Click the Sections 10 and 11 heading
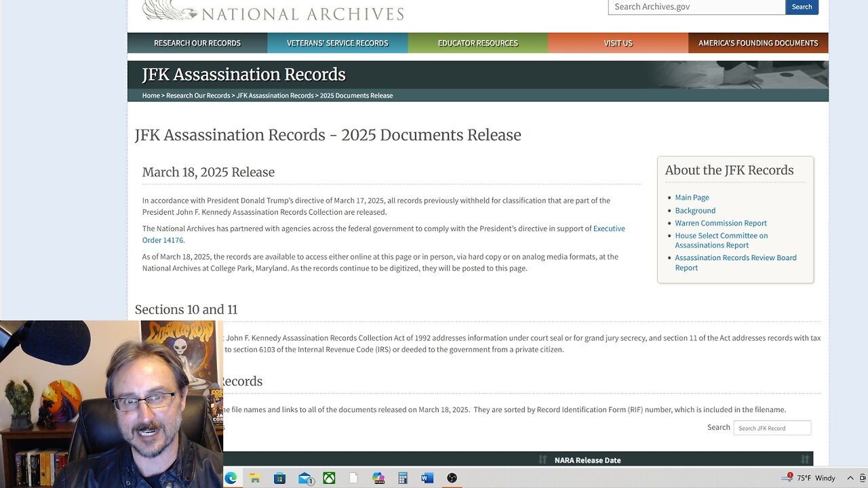Image resolution: width=868 pixels, height=488 pixels. coord(186,310)
